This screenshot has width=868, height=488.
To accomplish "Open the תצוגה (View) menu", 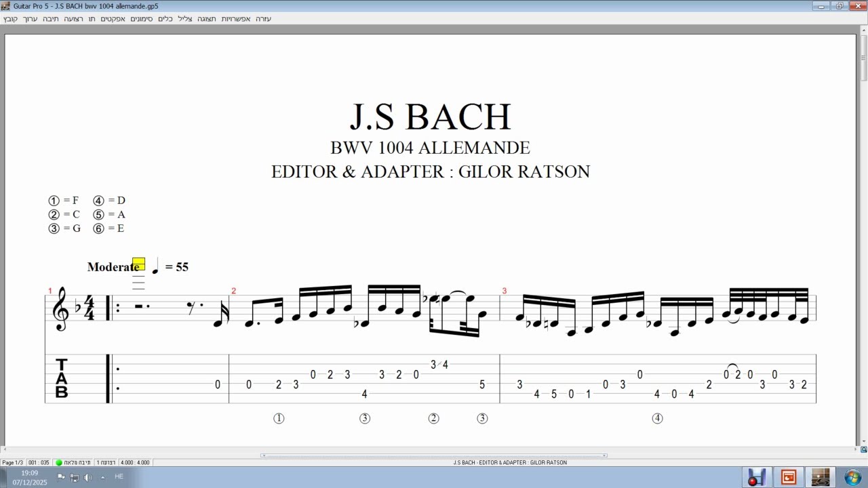I will [x=207, y=19].
